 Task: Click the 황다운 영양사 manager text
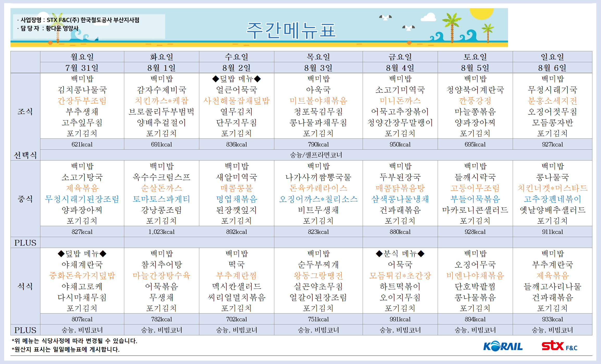62,28
